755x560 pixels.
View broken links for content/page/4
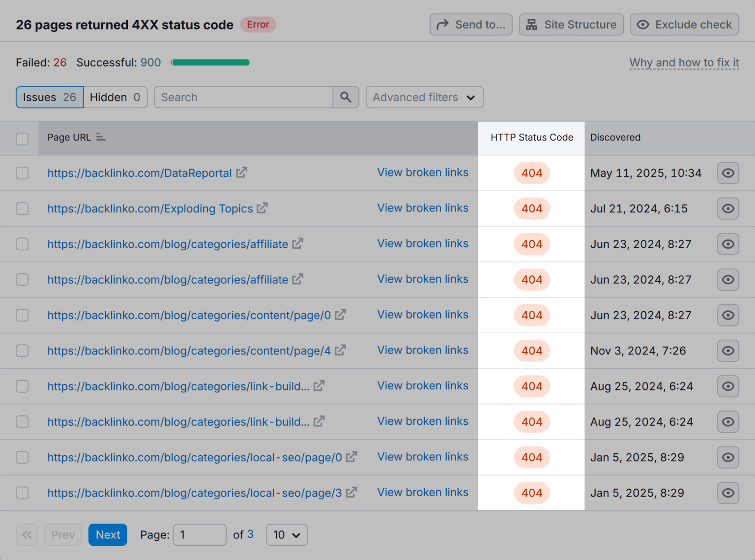pyautogui.click(x=423, y=350)
